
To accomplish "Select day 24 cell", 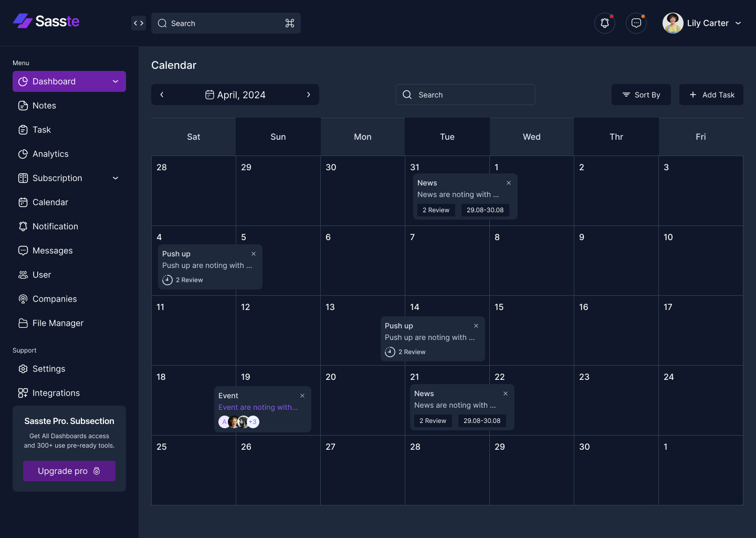I will [701, 400].
